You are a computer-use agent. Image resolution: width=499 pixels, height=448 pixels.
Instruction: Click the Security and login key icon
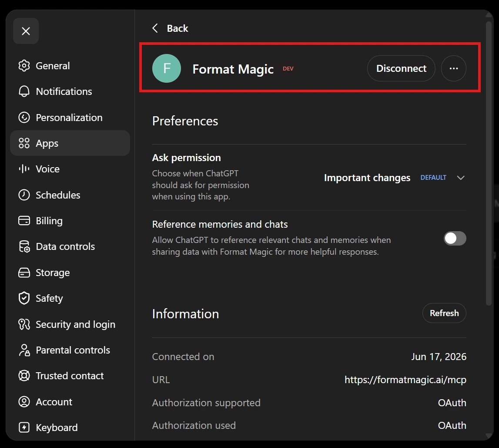tap(24, 324)
